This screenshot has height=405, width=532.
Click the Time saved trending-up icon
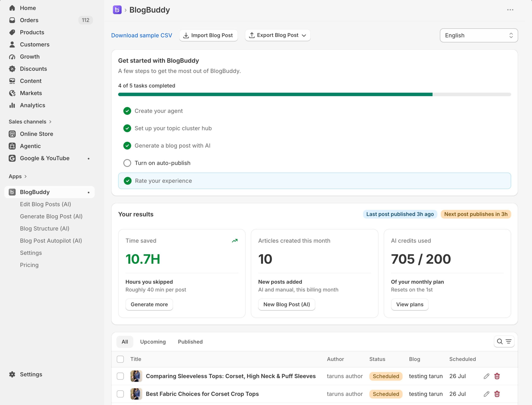coord(235,241)
